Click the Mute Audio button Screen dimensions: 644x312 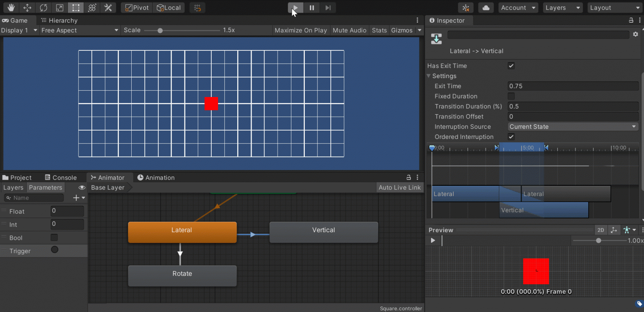coord(349,30)
